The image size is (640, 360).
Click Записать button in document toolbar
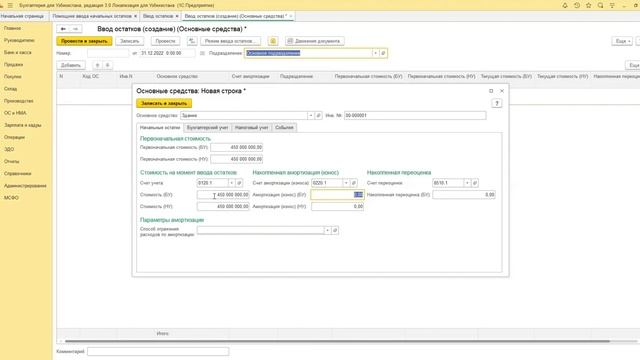coord(129,41)
